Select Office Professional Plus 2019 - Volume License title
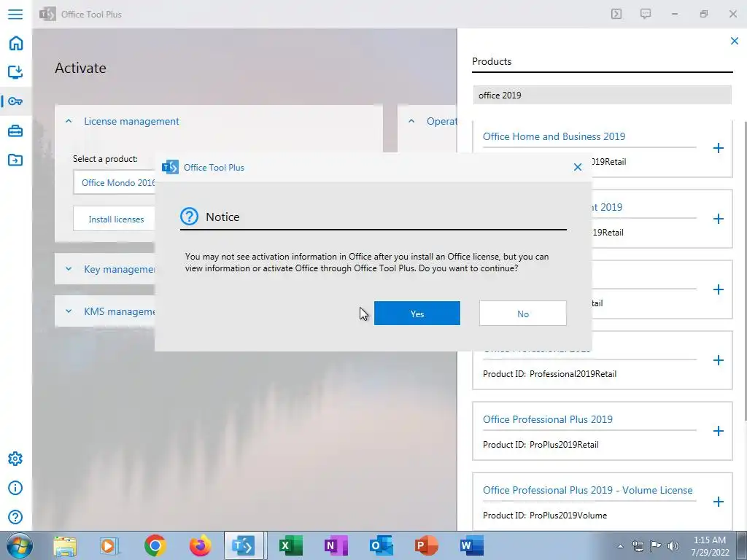This screenshot has width=747, height=560. (x=587, y=490)
